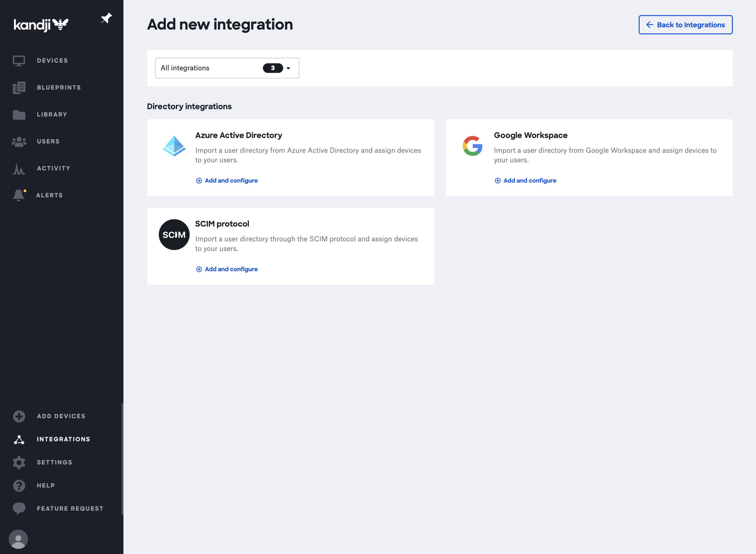Toggle the sidebar pin
Image resolution: width=756 pixels, height=554 pixels.
106,18
